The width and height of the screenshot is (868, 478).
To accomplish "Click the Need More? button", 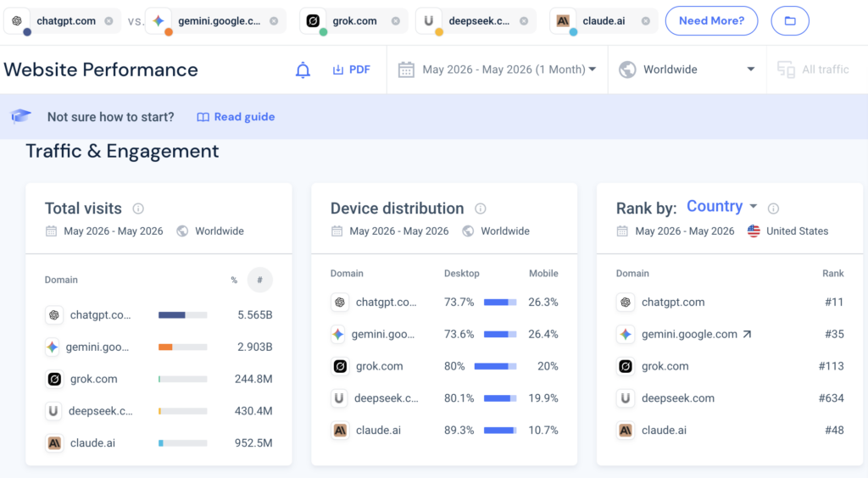I will (711, 21).
